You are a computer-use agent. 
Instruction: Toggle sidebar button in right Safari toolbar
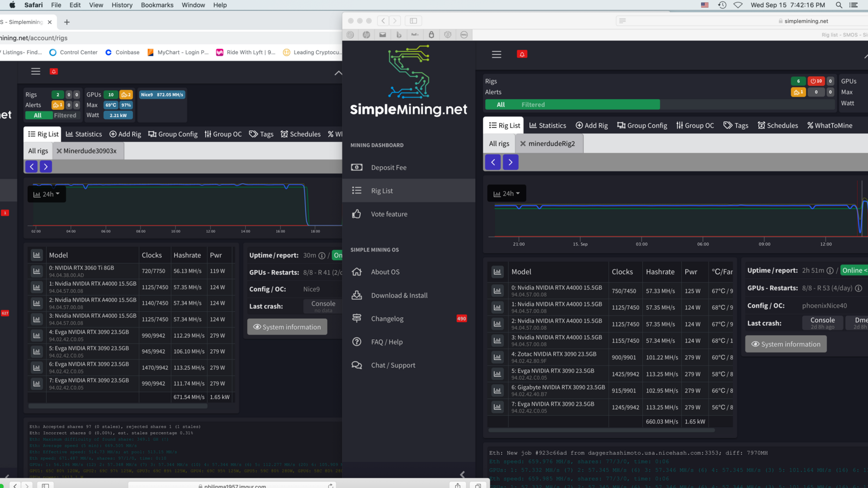(413, 21)
